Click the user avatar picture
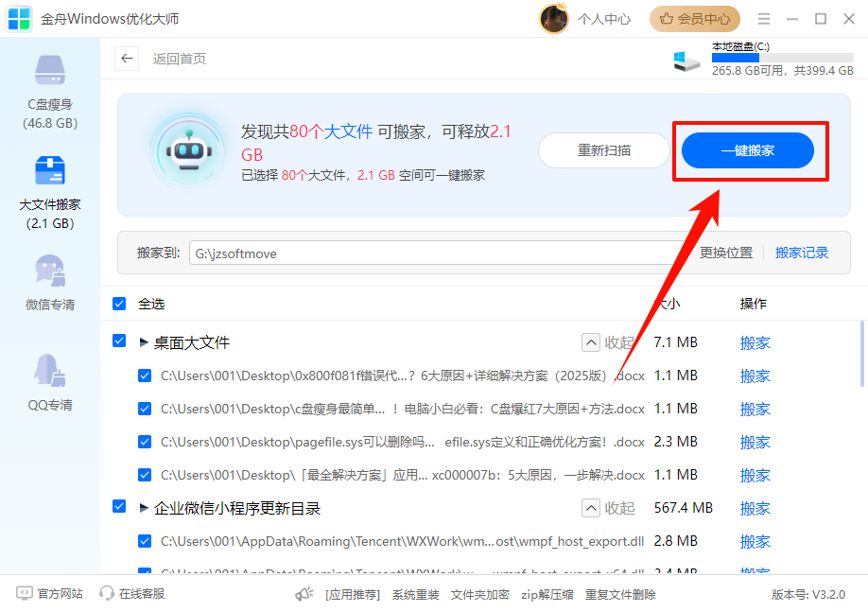 [x=553, y=19]
